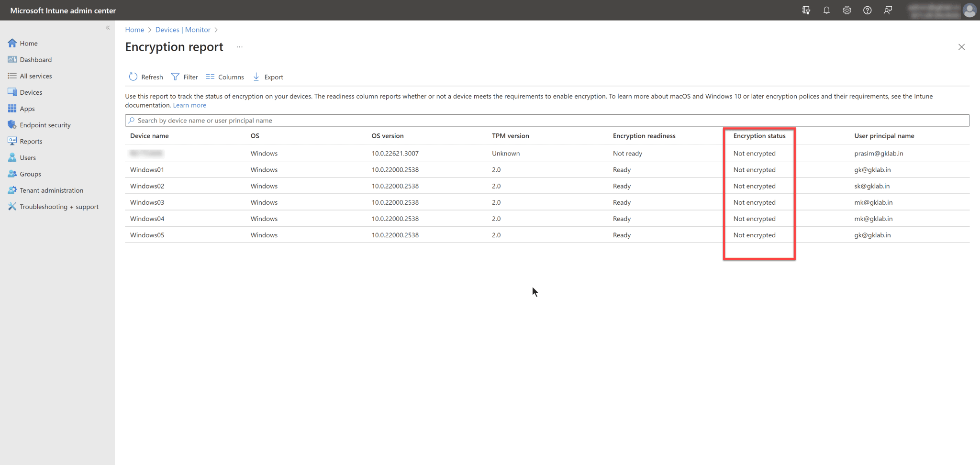
Task: Open the settings gear in the top bar
Action: (847, 10)
